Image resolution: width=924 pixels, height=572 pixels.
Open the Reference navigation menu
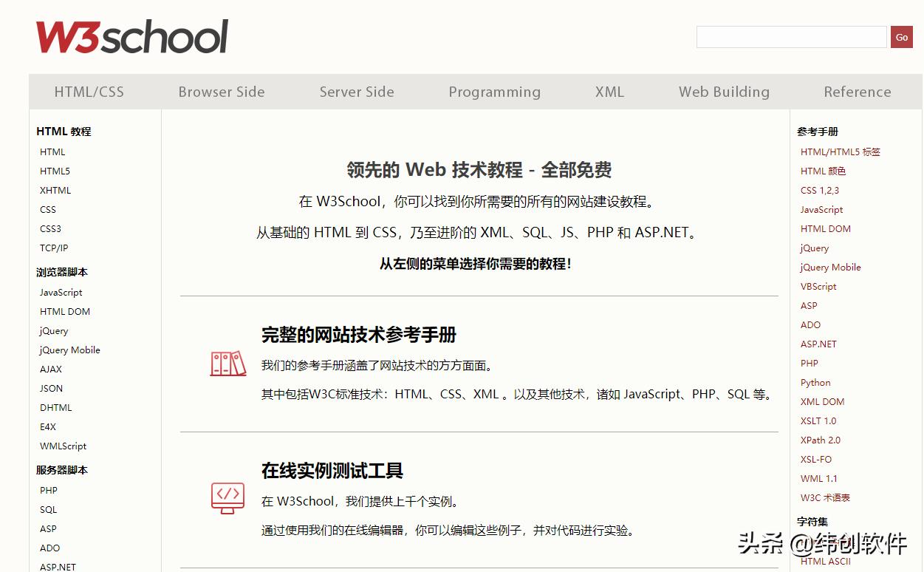857,91
